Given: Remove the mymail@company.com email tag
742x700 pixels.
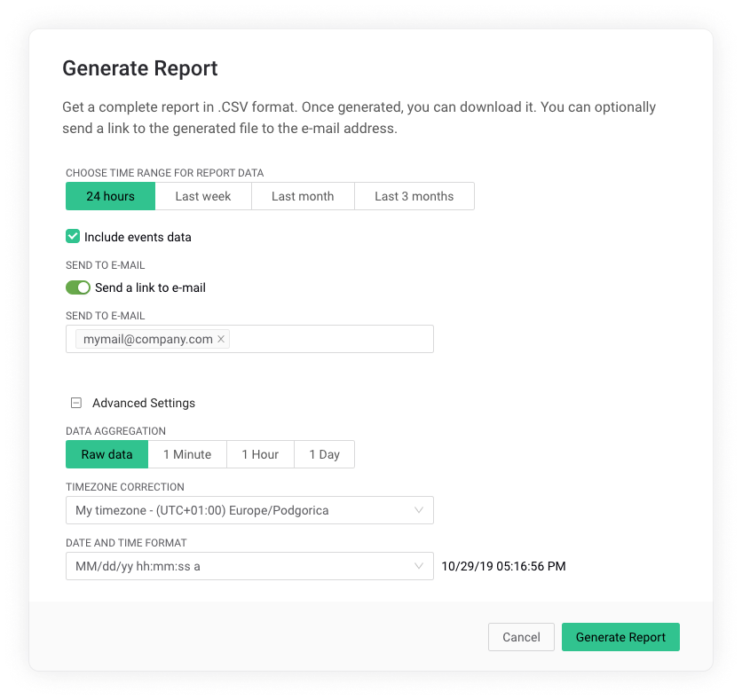Looking at the screenshot, I should tap(221, 339).
